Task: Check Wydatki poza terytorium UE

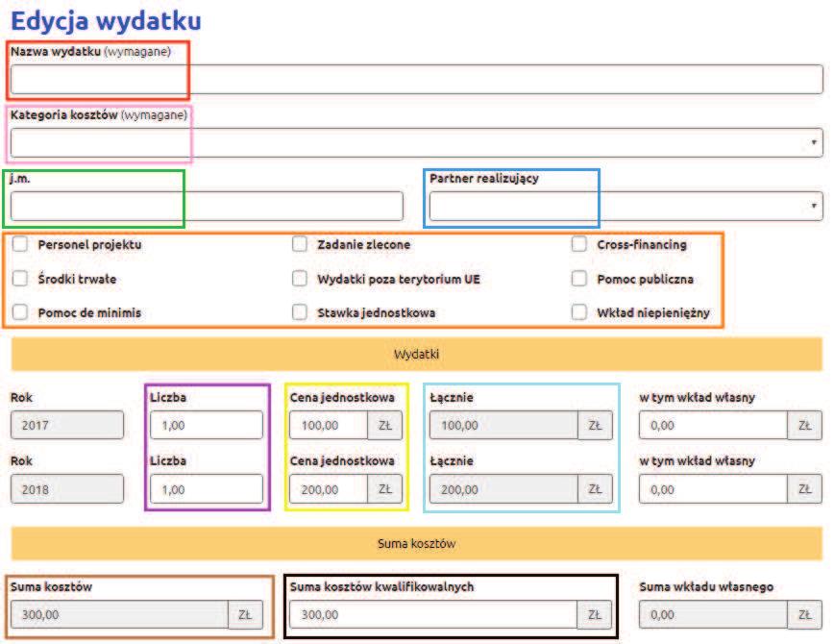Action: pos(300,279)
